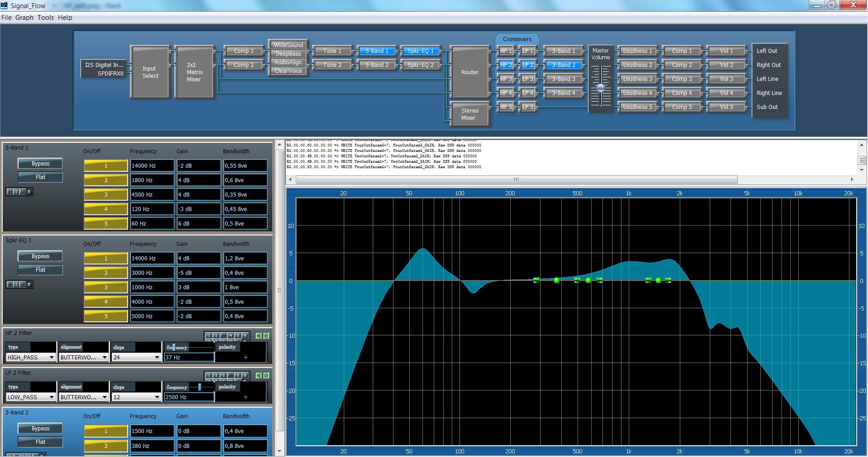Toggle band 1 On/Off in 3-Band 2
Image resolution: width=868 pixels, height=457 pixels.
pyautogui.click(x=106, y=431)
